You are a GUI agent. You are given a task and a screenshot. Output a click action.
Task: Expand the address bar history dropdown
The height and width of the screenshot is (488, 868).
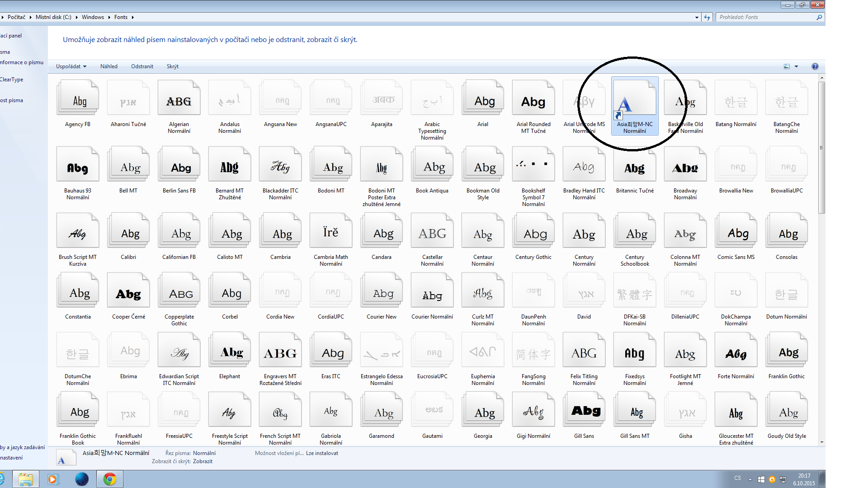pos(697,17)
